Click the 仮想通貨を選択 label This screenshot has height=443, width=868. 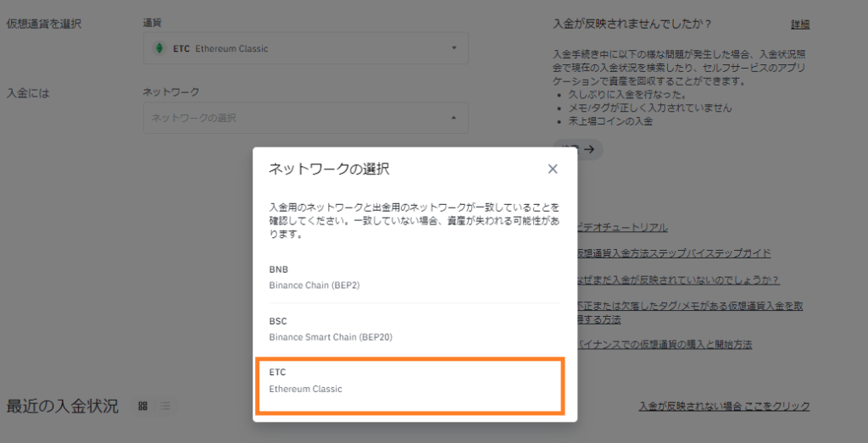pos(44,25)
